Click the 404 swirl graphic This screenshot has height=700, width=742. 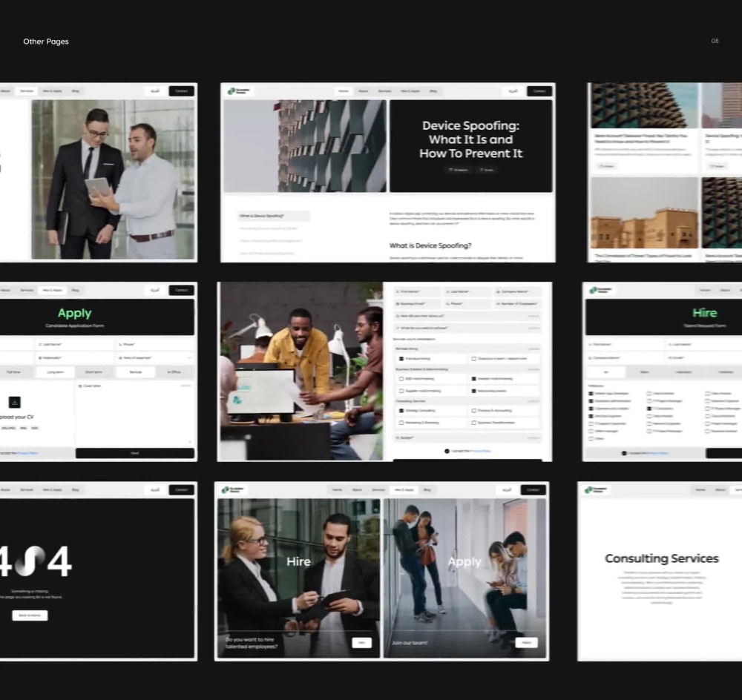tap(30, 561)
